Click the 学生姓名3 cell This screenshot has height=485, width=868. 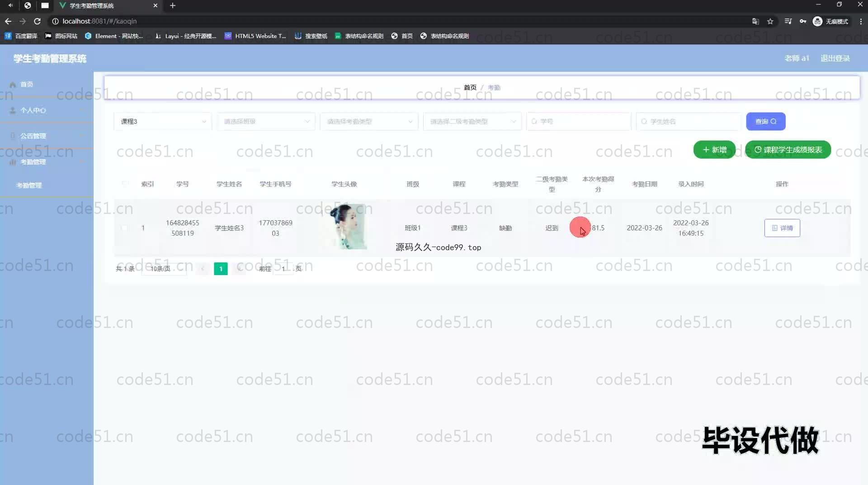[229, 228]
